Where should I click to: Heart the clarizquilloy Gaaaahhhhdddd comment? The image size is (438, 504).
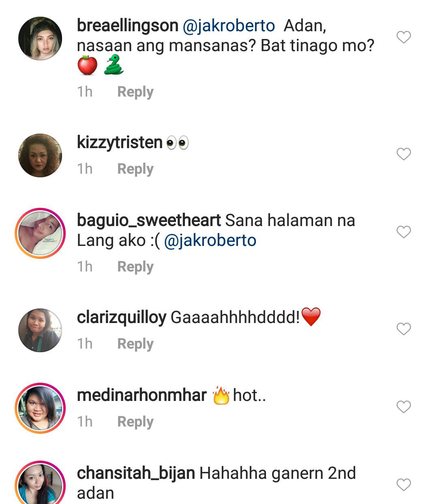(404, 329)
